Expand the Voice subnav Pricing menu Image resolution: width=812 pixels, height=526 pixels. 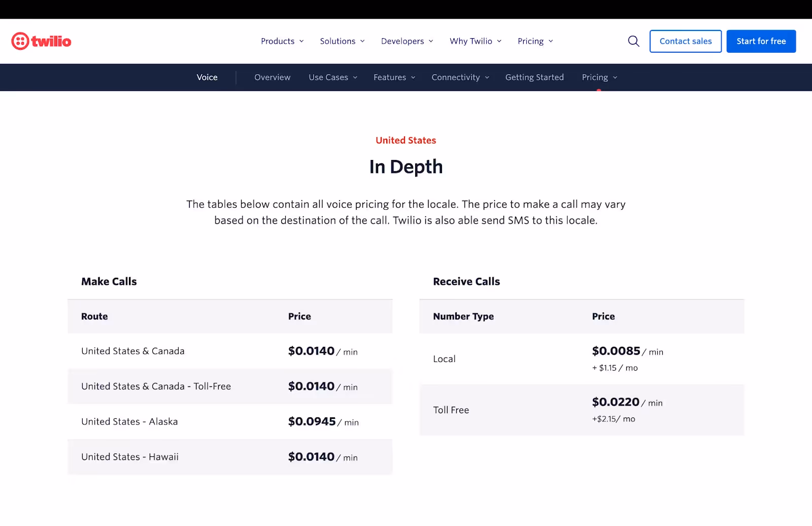[x=599, y=77]
